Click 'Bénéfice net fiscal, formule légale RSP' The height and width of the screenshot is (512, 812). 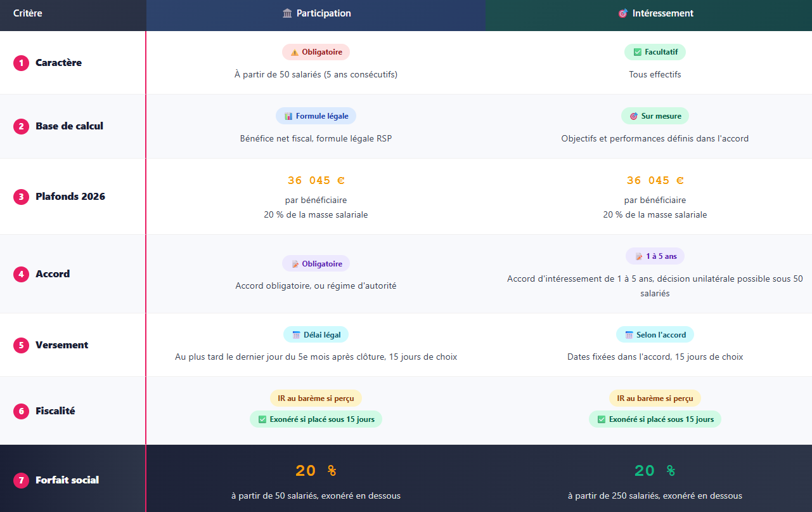tap(316, 138)
